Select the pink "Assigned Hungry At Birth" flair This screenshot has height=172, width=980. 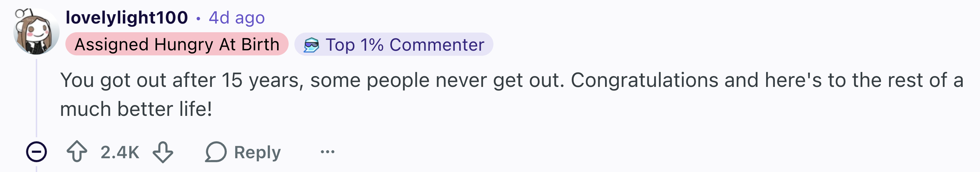(177, 44)
